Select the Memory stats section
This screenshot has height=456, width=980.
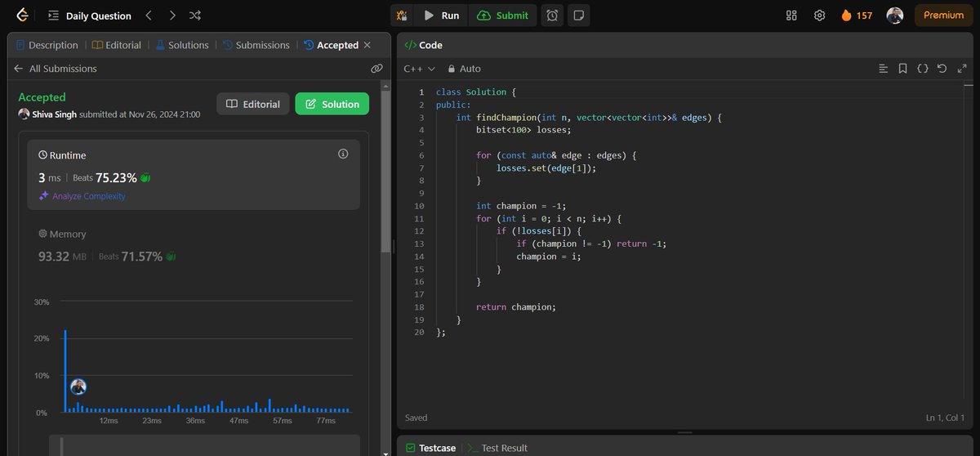107,246
